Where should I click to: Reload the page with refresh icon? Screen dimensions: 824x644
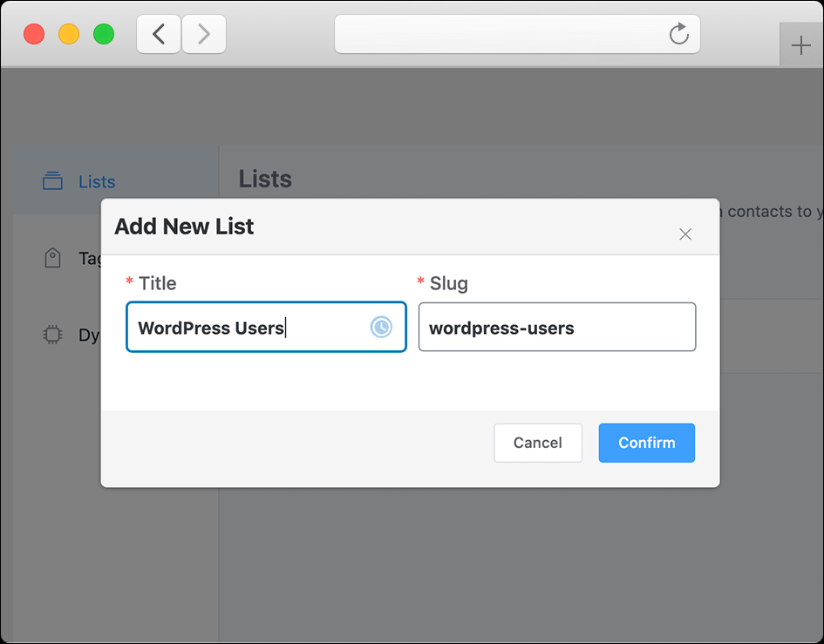tap(679, 34)
